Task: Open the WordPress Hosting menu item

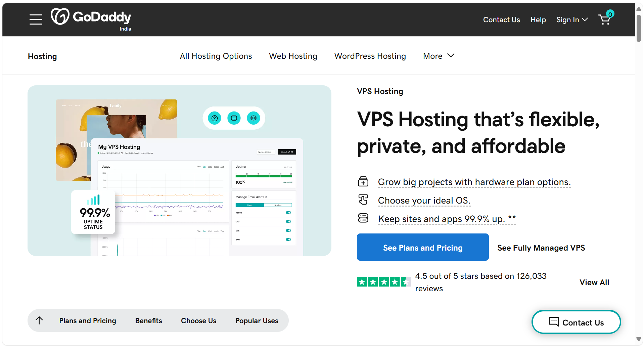Action: click(x=370, y=56)
